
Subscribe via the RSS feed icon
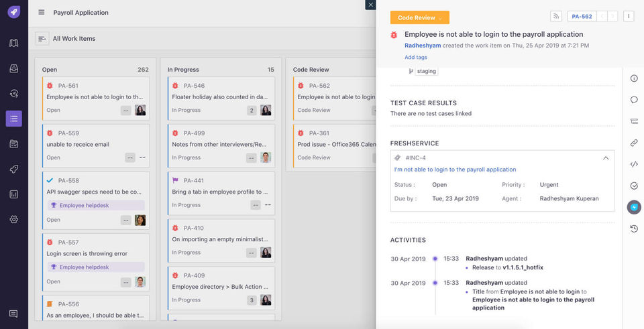pyautogui.click(x=556, y=16)
